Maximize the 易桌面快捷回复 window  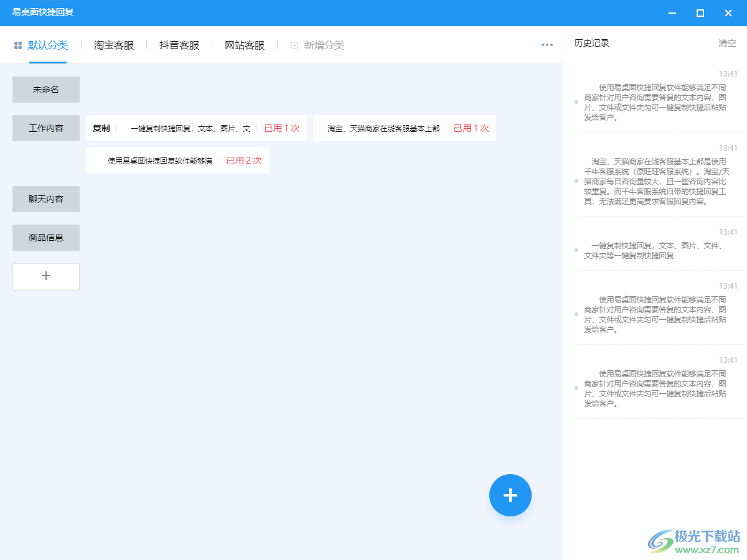pyautogui.click(x=700, y=12)
